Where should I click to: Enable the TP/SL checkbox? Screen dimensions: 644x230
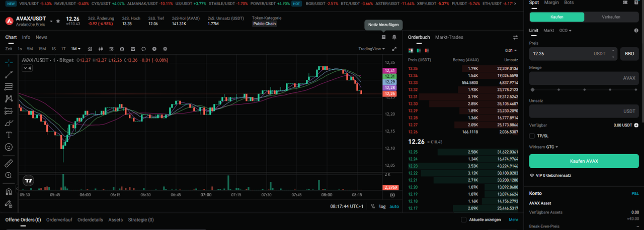click(532, 136)
